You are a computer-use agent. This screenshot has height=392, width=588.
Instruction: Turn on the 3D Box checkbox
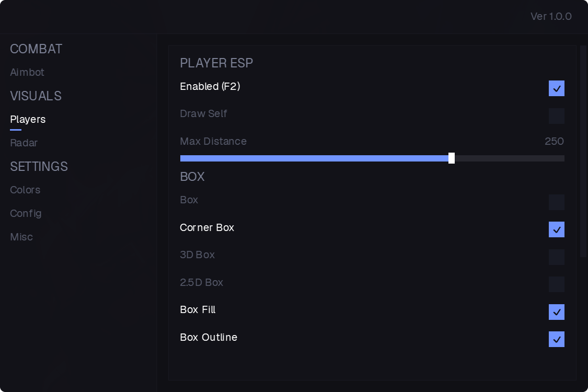click(557, 257)
